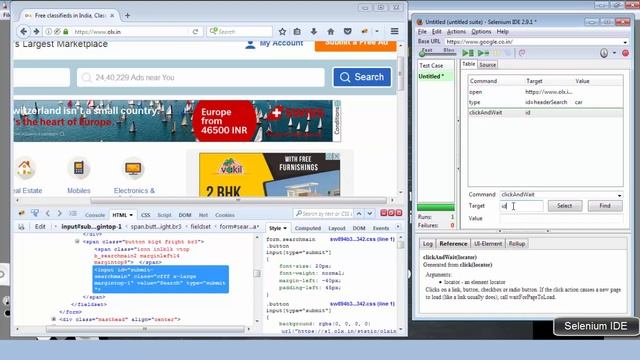Screen dimensions: 640x360
Task: Open Firebug Net tab
Action: click(x=203, y=215)
